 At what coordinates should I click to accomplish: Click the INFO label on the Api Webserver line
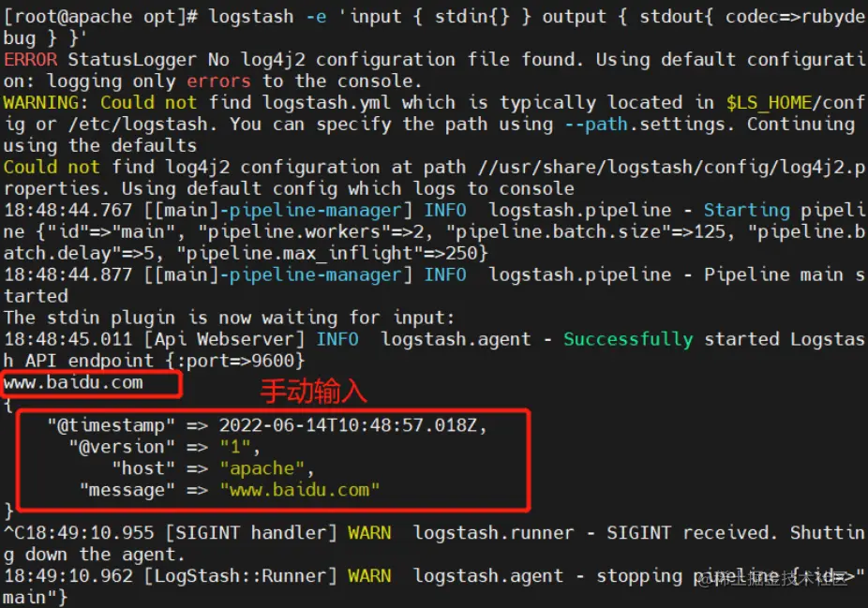click(x=337, y=340)
